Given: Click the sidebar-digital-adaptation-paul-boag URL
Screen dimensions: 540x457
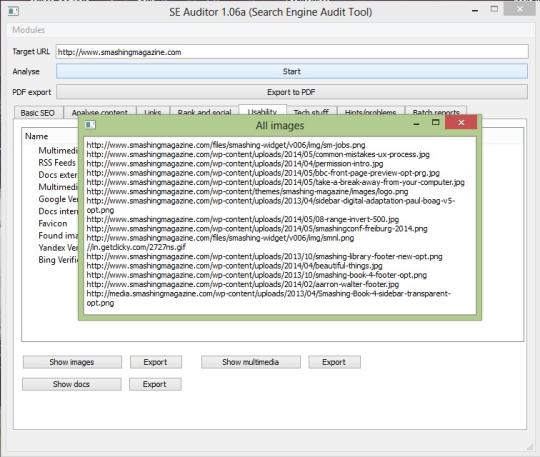Looking at the screenshot, I should 271,205.
